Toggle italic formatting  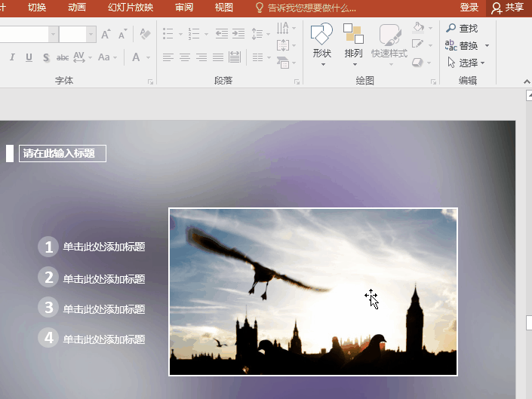coord(12,57)
